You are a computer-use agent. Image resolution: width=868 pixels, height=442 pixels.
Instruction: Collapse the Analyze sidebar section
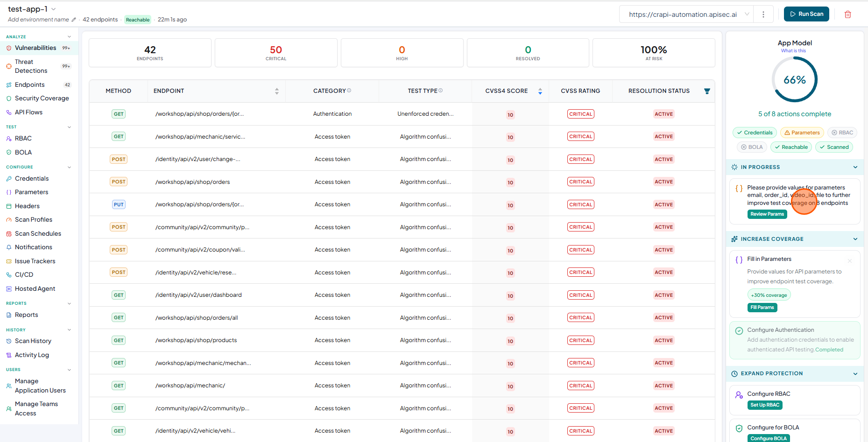[x=70, y=37]
